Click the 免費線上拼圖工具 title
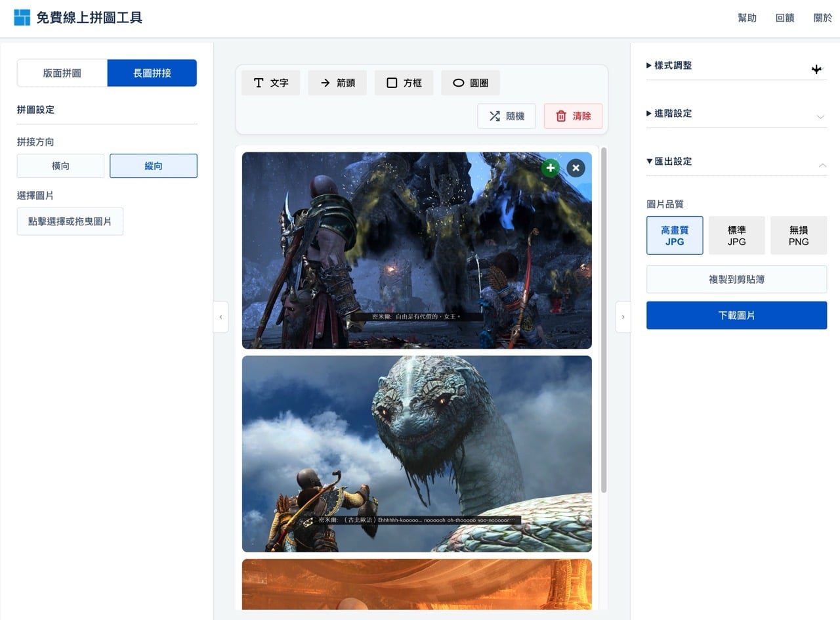Image resolution: width=840 pixels, height=620 pixels. coord(89,18)
